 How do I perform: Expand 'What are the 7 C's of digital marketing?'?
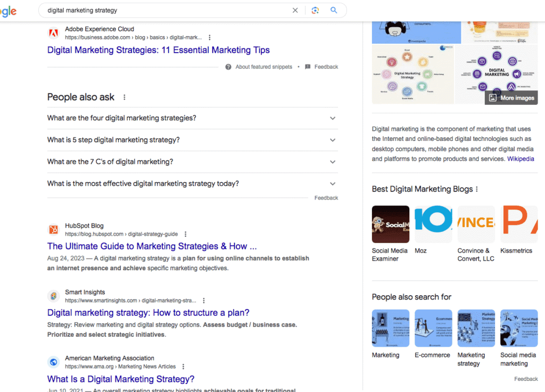(332, 161)
